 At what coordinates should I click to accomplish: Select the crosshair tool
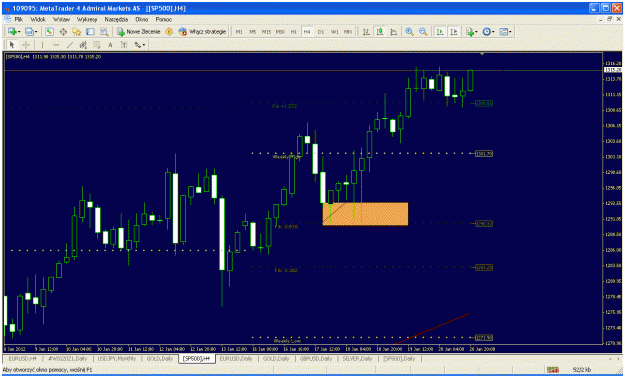tap(26, 45)
